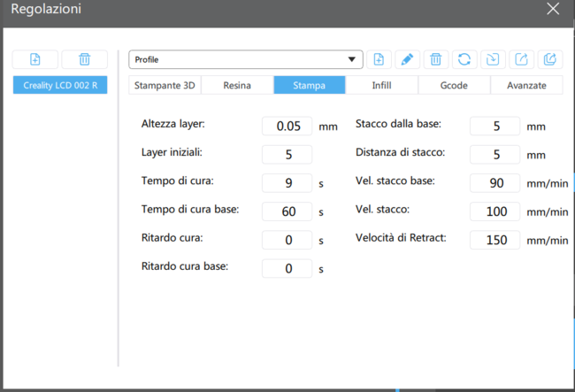Switch to the Gcode tab
This screenshot has width=575, height=392.
(x=453, y=86)
